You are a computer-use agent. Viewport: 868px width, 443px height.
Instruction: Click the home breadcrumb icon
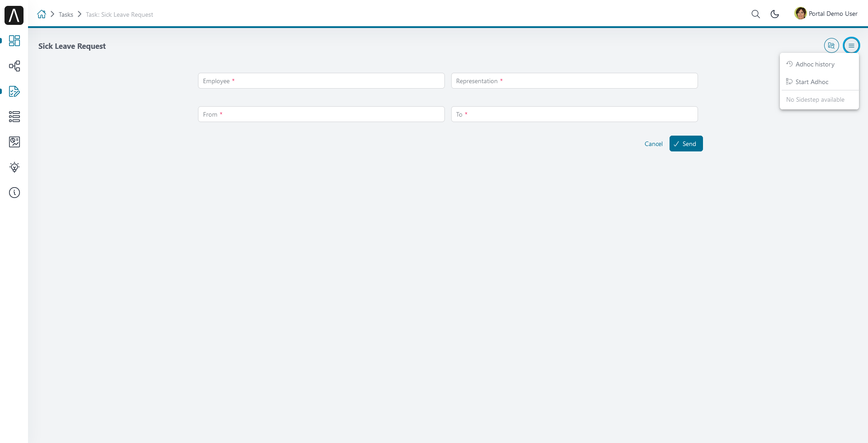[42, 14]
